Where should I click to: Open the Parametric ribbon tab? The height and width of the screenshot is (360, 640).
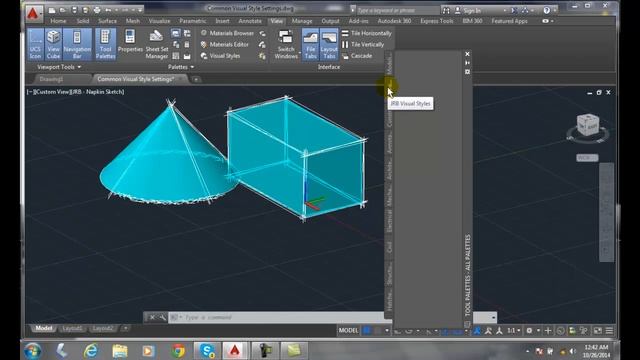[193, 21]
